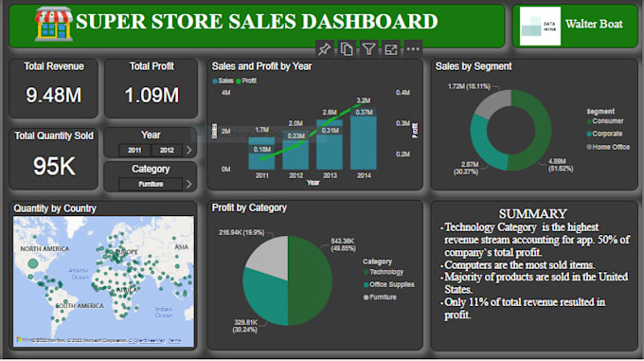The width and height of the screenshot is (644, 361).
Task: Select Consumer in Segment legend
Action: [x=605, y=121]
